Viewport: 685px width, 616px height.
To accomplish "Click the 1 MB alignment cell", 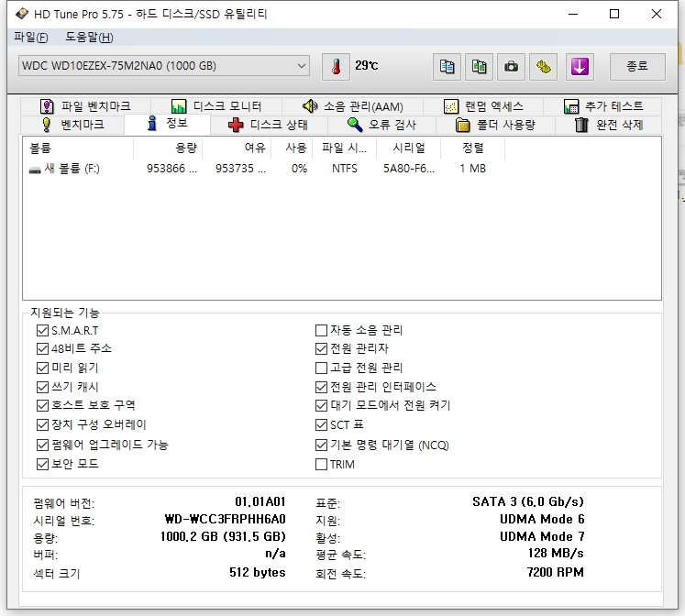I will tap(472, 169).
